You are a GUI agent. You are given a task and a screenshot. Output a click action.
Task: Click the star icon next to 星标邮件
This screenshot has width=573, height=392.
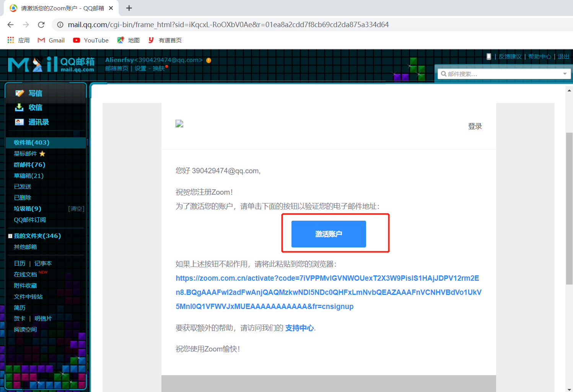[x=42, y=153]
